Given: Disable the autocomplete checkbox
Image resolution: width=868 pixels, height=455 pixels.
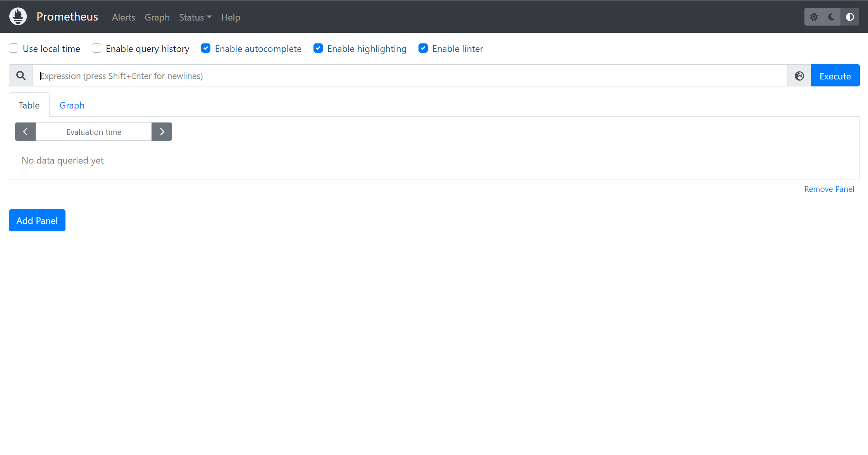Looking at the screenshot, I should (x=206, y=48).
